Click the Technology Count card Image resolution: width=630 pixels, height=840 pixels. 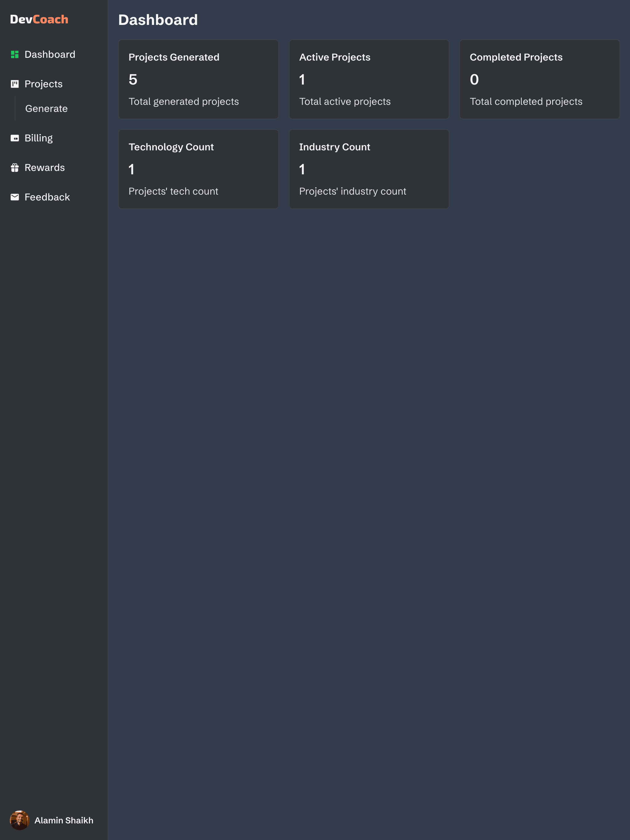pyautogui.click(x=198, y=169)
